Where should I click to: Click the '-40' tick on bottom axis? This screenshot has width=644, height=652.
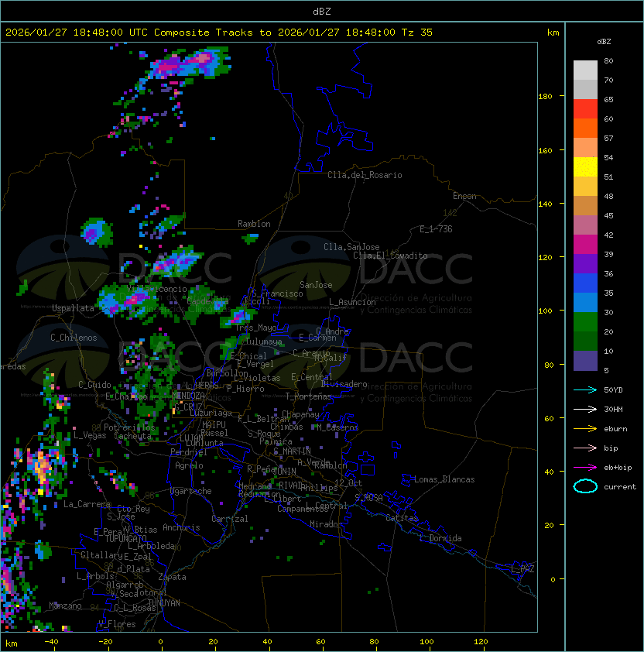click(x=51, y=642)
